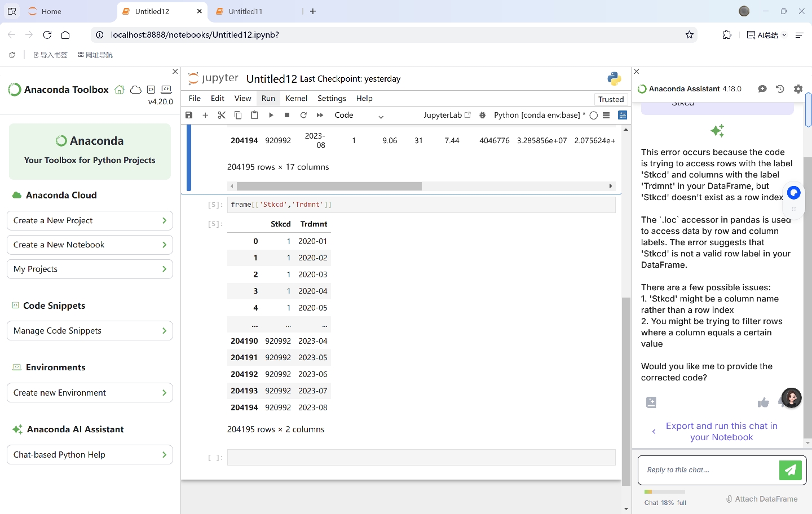Switch to the Untitled11 browser tab
The image size is (812, 514).
click(246, 11)
